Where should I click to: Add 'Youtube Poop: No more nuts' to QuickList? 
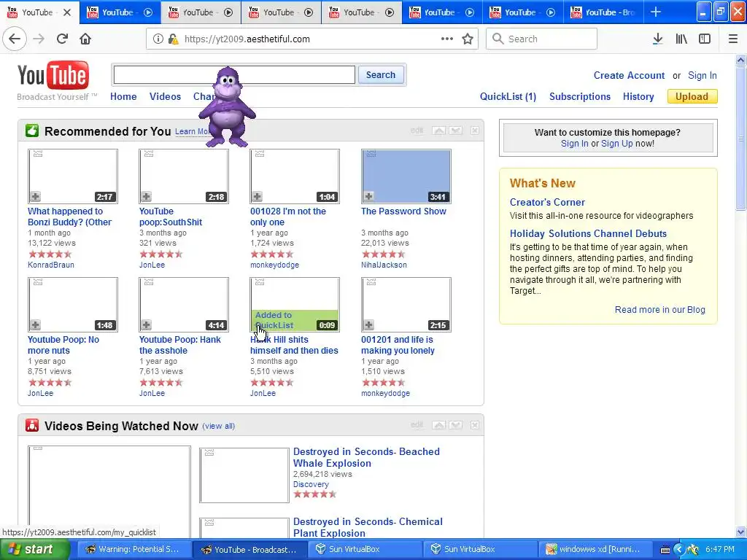[x=35, y=324]
